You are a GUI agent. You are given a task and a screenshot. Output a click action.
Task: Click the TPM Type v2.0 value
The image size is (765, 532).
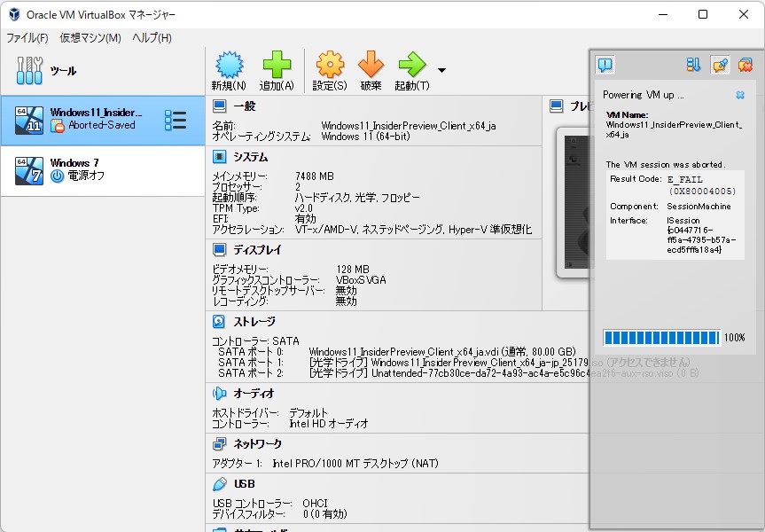click(x=303, y=208)
